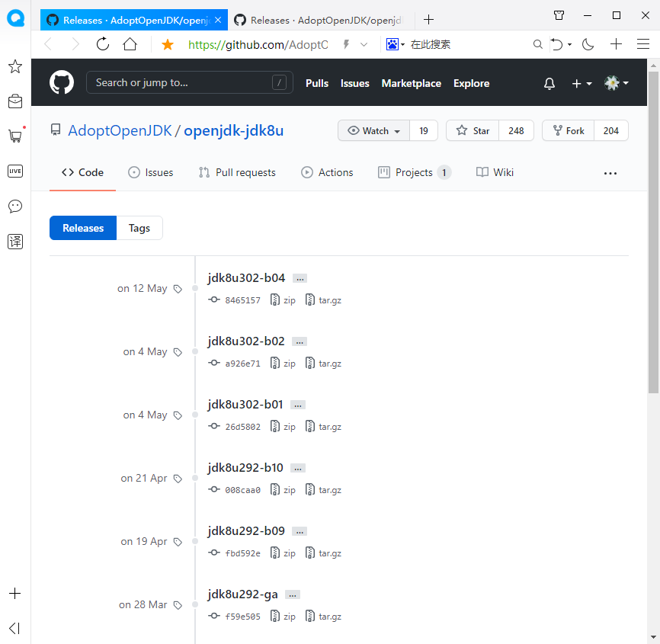Star the repository

point(473,131)
